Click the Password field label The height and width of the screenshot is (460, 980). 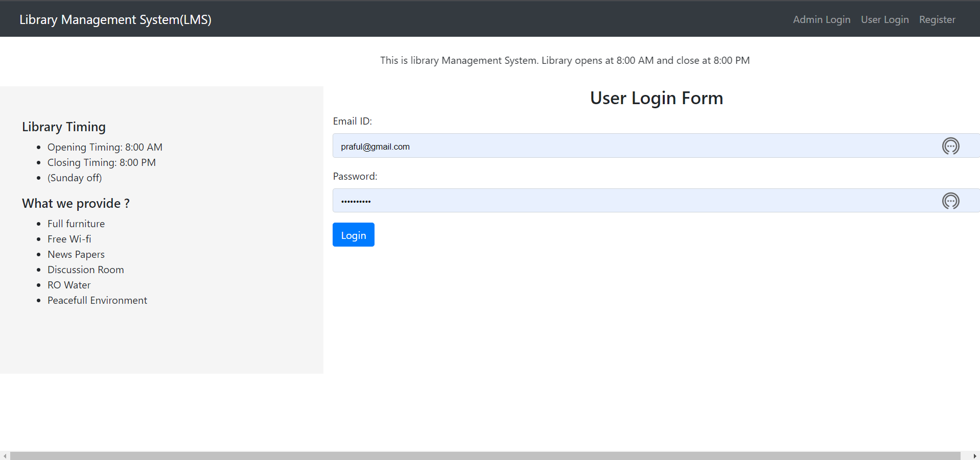click(x=355, y=176)
